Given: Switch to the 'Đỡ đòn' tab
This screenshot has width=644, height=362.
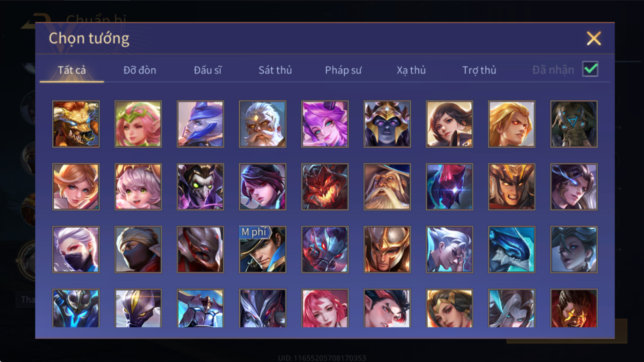Looking at the screenshot, I should (140, 70).
